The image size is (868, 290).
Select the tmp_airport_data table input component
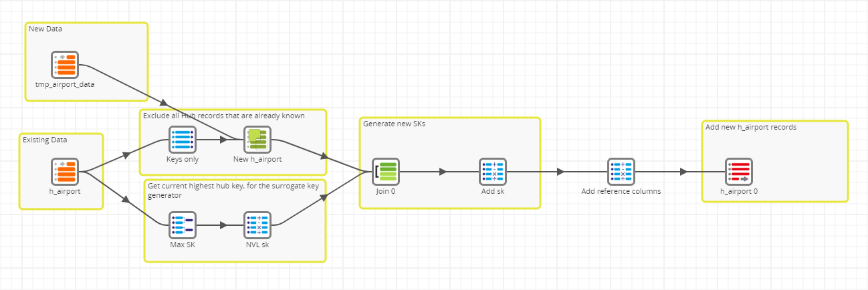pos(65,65)
